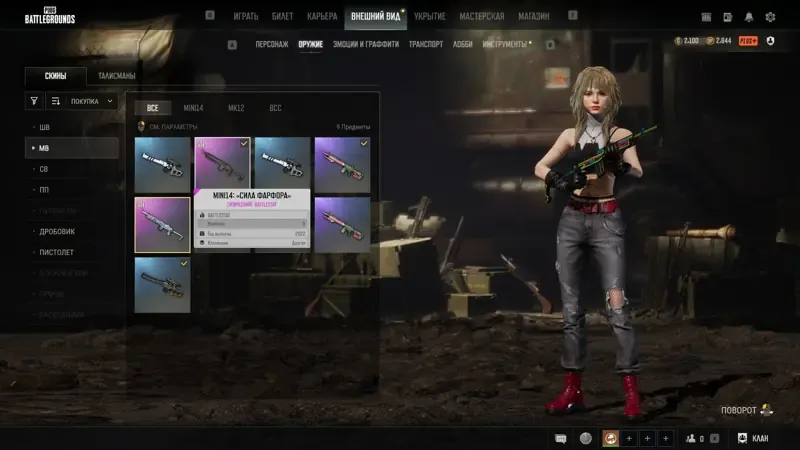The image size is (800, 450).
Task: Open the settings gear icon
Action: coord(770,17)
